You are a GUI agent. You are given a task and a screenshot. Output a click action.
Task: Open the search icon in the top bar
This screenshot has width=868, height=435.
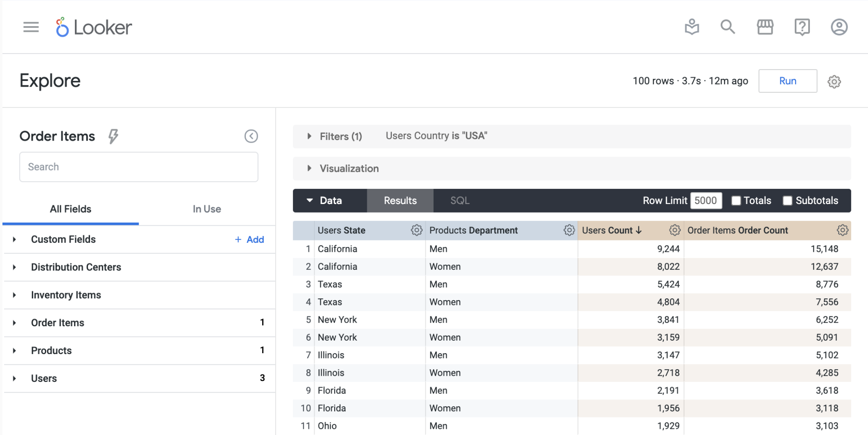728,27
